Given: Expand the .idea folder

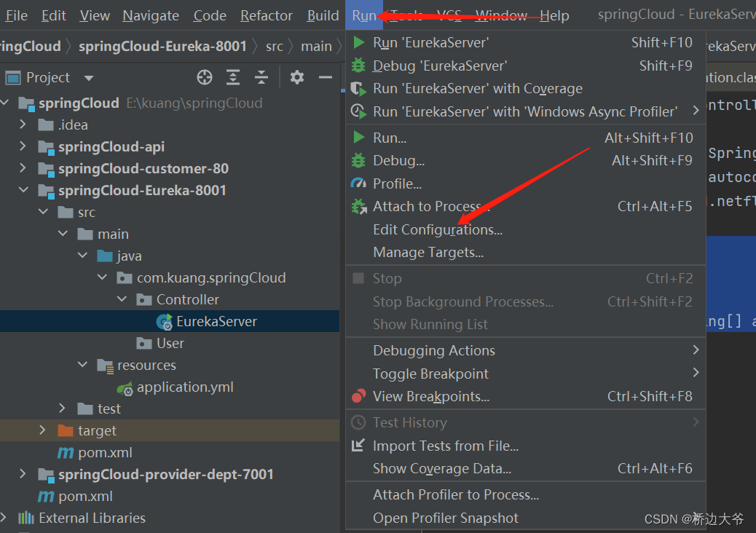Looking at the screenshot, I should pos(23,125).
